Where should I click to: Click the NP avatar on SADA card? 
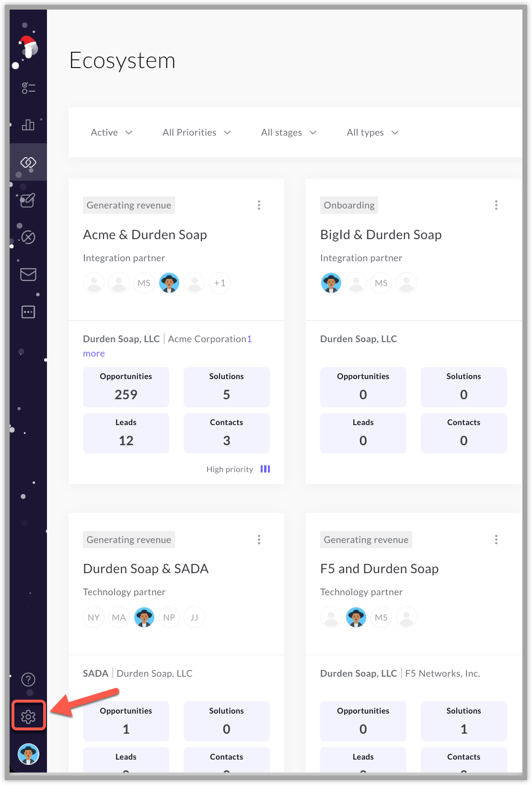point(169,617)
